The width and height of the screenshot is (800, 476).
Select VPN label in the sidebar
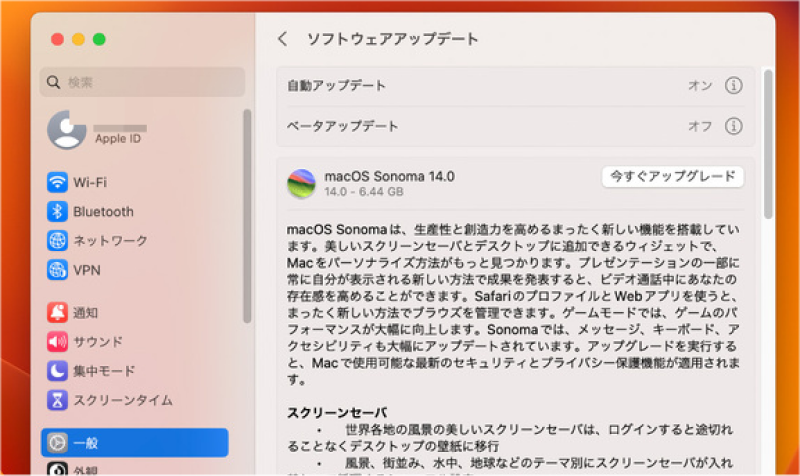pyautogui.click(x=87, y=270)
